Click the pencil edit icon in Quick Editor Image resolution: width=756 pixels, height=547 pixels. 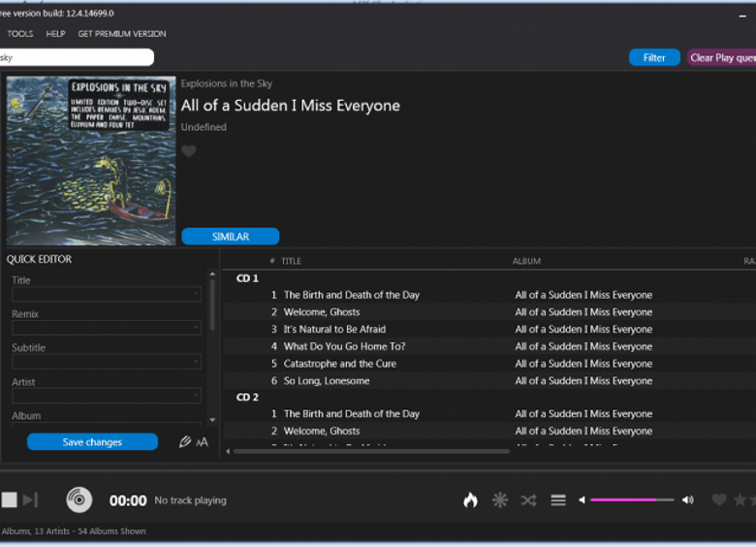pos(185,442)
